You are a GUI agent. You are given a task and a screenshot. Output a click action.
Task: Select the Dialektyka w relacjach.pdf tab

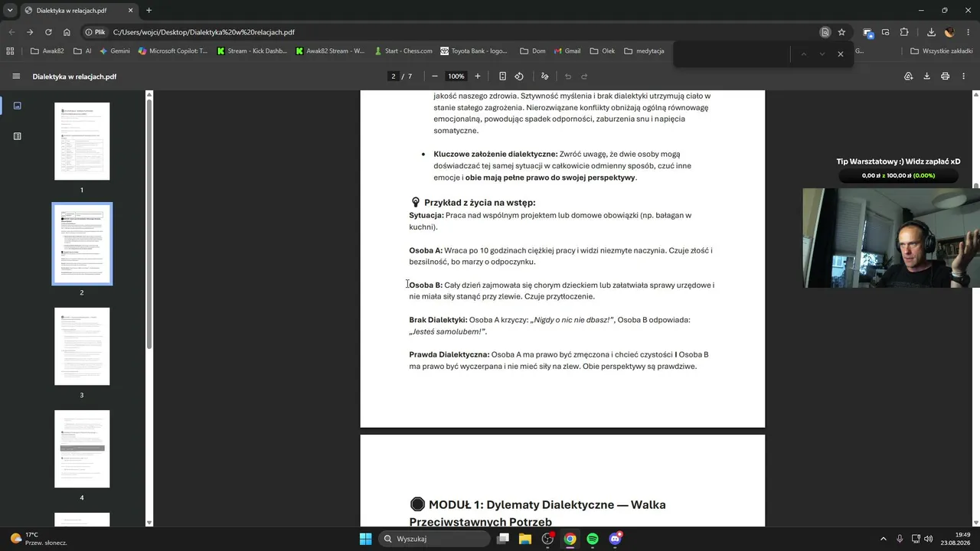(x=79, y=11)
